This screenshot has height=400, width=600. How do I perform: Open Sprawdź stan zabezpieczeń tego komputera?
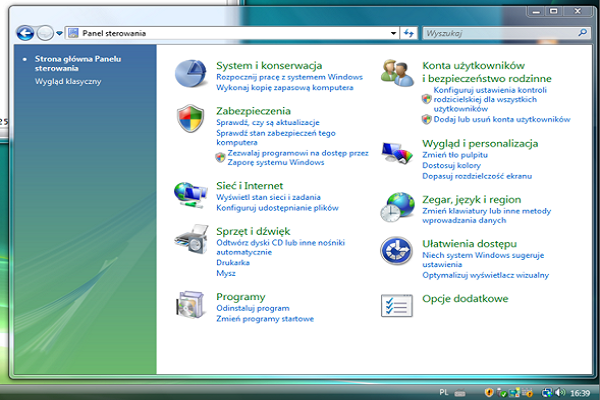click(276, 138)
